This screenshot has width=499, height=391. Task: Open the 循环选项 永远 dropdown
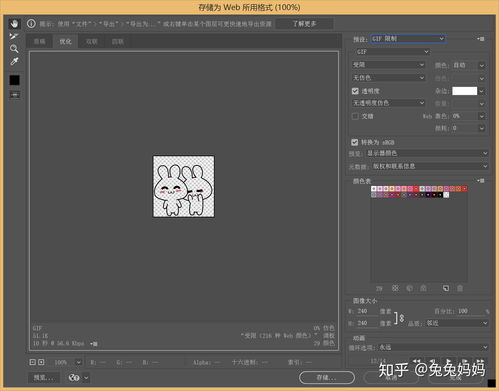(x=433, y=347)
